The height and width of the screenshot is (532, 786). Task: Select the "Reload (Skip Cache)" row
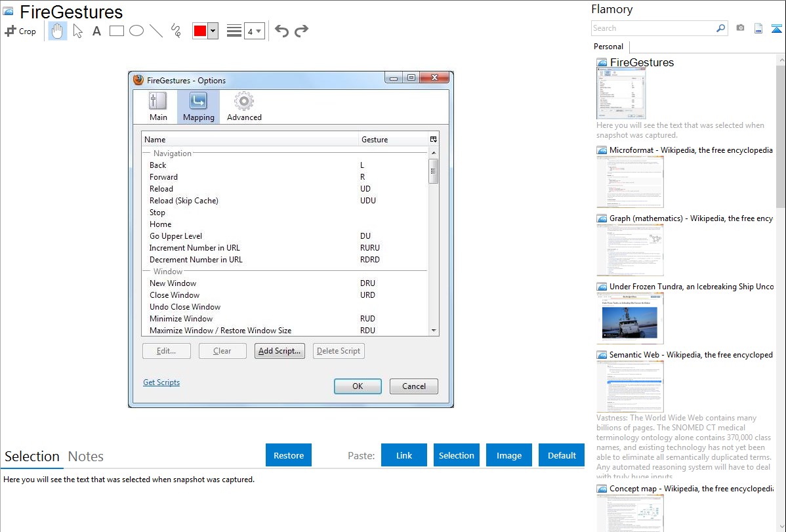tap(285, 201)
